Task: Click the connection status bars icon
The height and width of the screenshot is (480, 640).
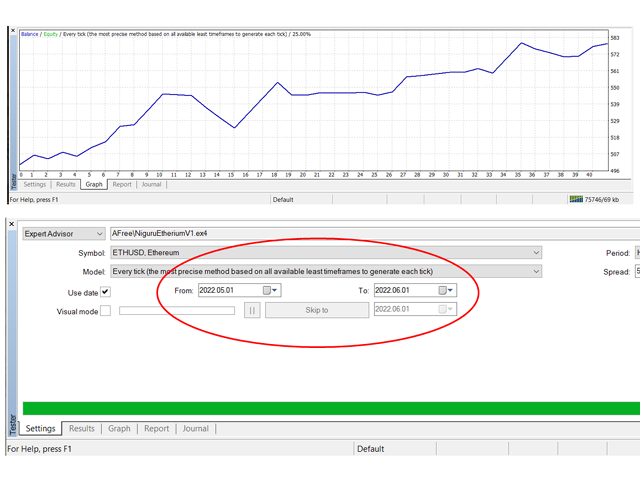Action: pos(575,199)
